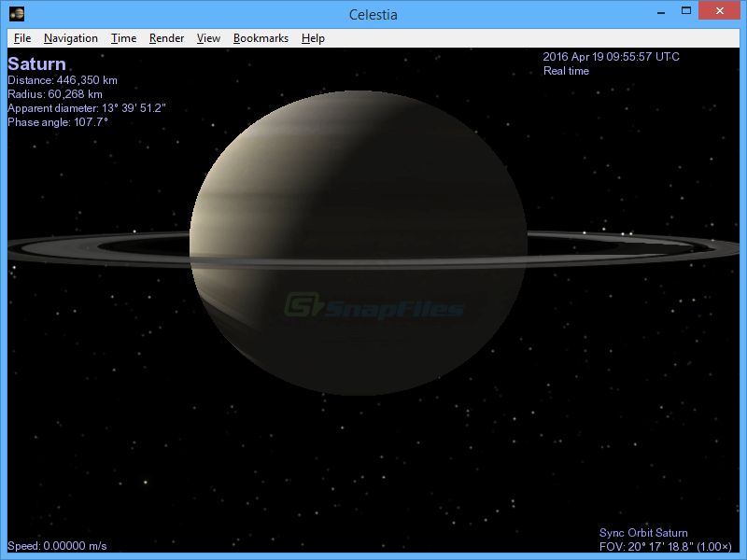Viewport: 747px width, 560px height.
Task: Click the Radius: 60,268 km readout
Action: [x=55, y=94]
